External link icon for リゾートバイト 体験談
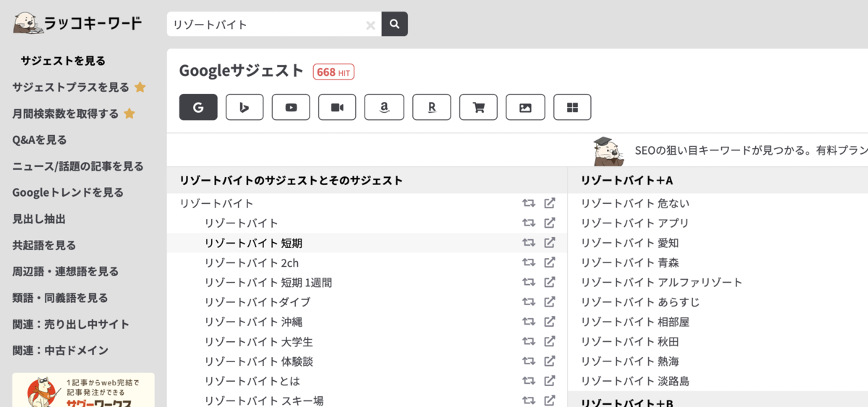868x407 pixels. click(550, 361)
